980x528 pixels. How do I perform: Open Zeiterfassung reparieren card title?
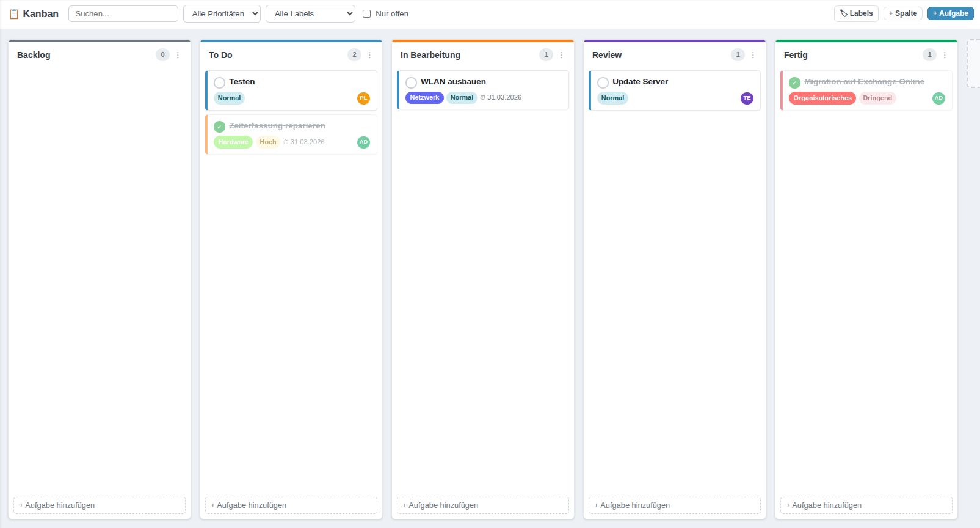point(277,126)
